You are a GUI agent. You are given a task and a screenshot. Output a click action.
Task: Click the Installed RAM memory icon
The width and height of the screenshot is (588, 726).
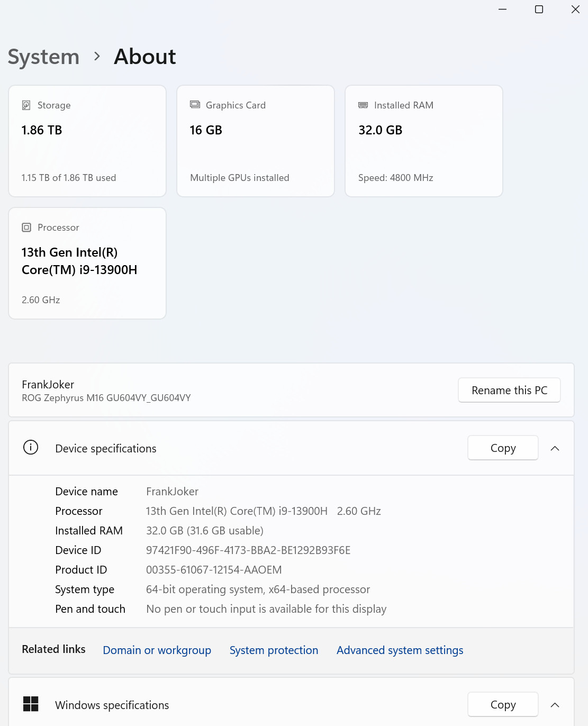tap(363, 105)
